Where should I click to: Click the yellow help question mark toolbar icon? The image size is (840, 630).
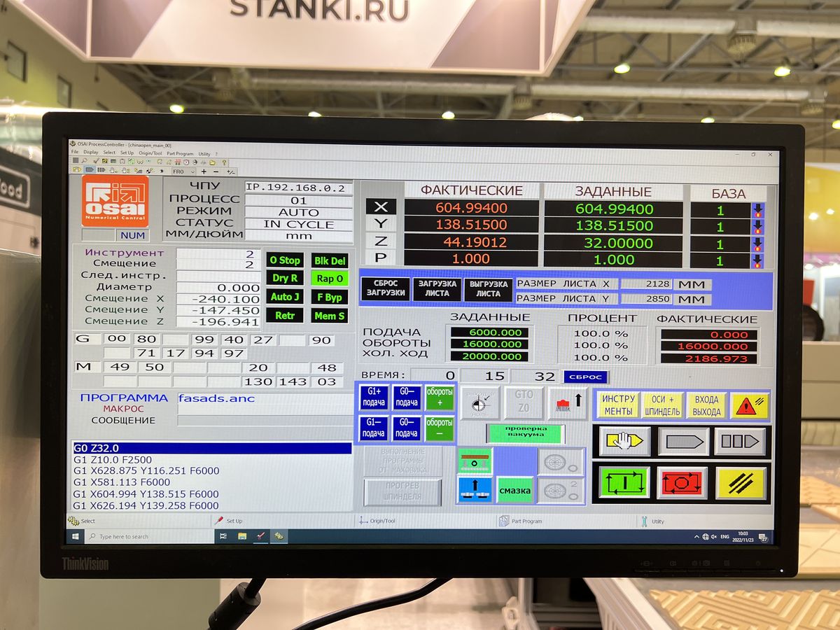tap(224, 162)
